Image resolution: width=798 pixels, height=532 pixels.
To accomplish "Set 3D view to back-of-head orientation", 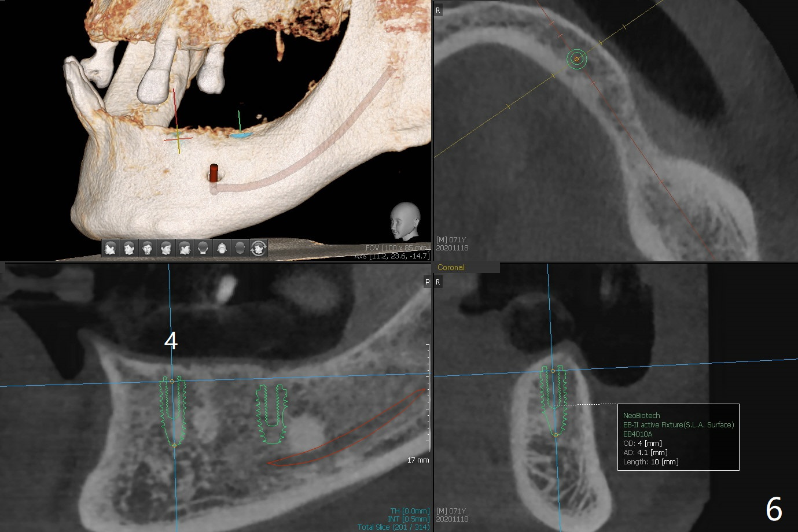I will (203, 248).
